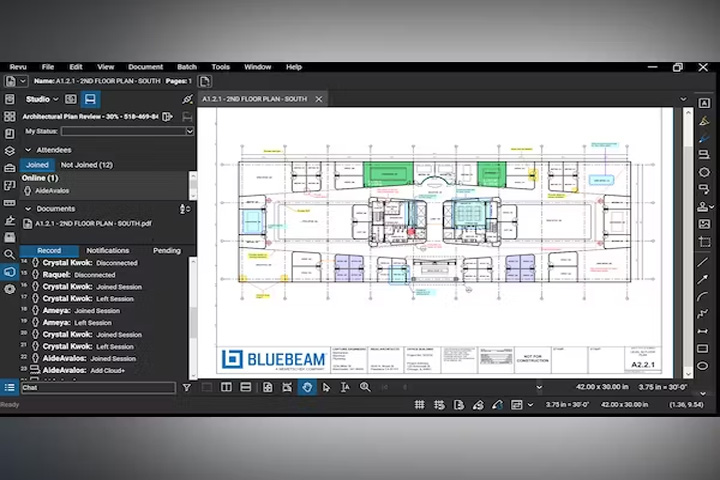Open the Edit menu
Viewport: 720px width, 480px height.
(x=76, y=67)
